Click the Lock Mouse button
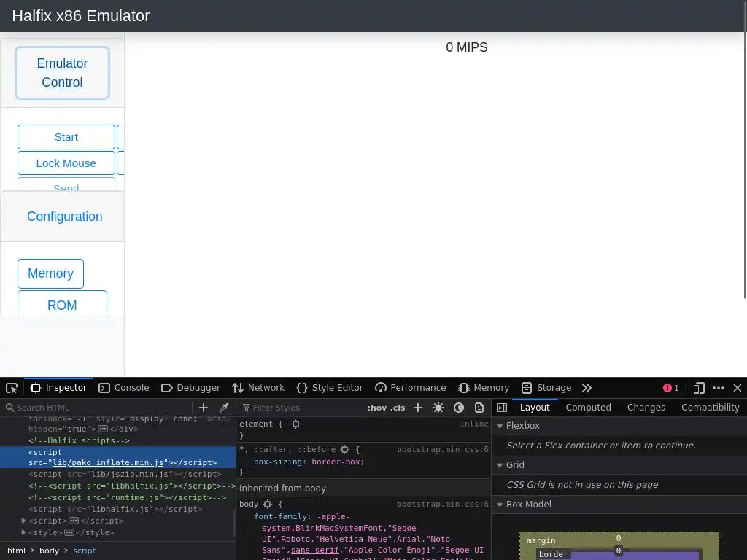Viewport: 747px width, 560px height. [66, 163]
